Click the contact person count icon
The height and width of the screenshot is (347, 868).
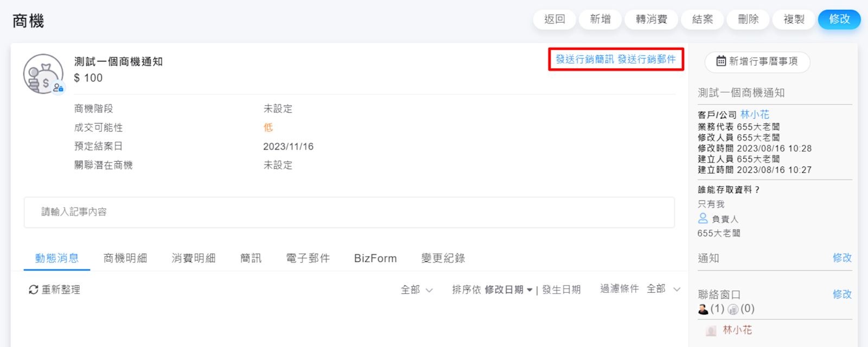point(703,309)
